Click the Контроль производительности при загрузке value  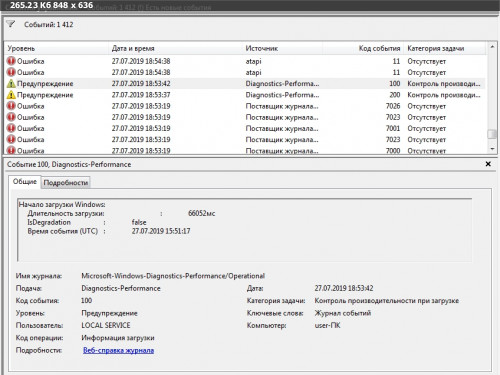pos(387,301)
